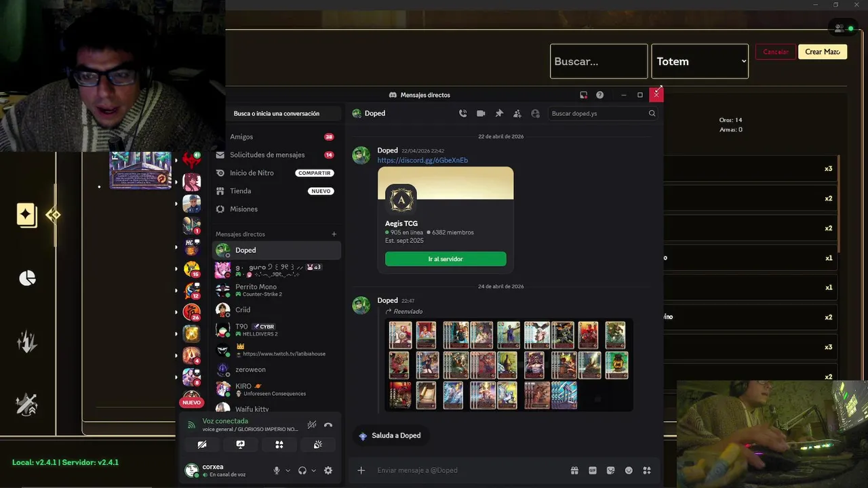Create a new direct message with plus icon
The width and height of the screenshot is (868, 488).
(334, 234)
